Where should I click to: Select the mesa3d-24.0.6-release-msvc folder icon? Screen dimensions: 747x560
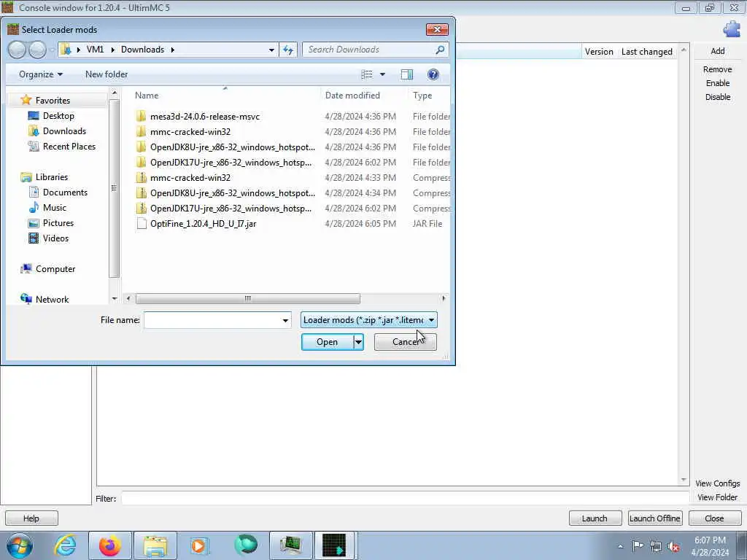(x=141, y=116)
